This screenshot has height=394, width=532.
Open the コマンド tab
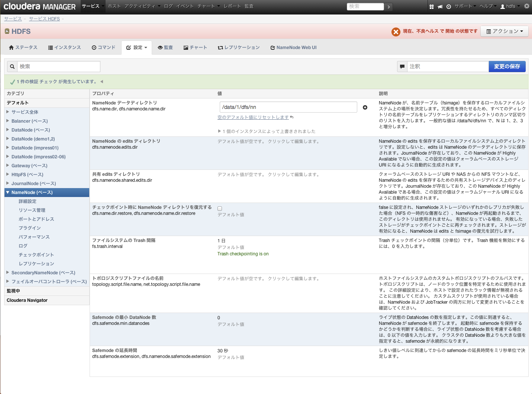coord(103,48)
